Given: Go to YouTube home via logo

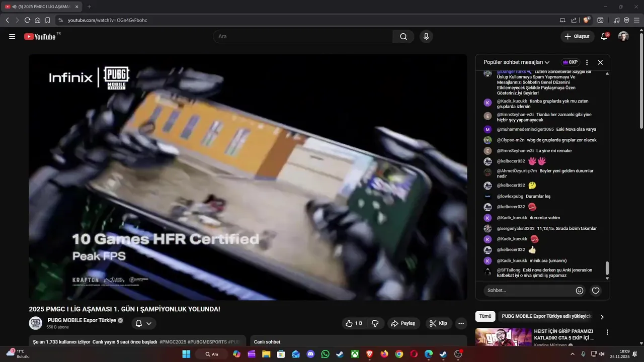Looking at the screenshot, I should click(40, 36).
